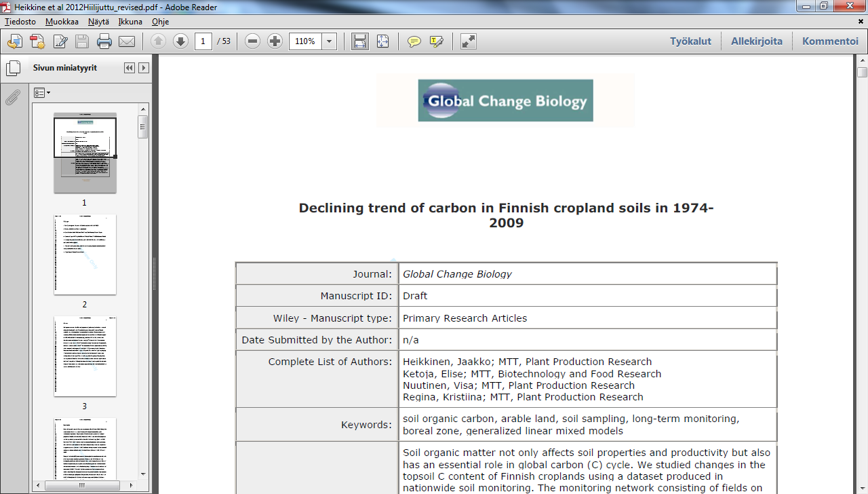Open the Näytä menu
Screen dimensions: 868x494
tap(98, 22)
